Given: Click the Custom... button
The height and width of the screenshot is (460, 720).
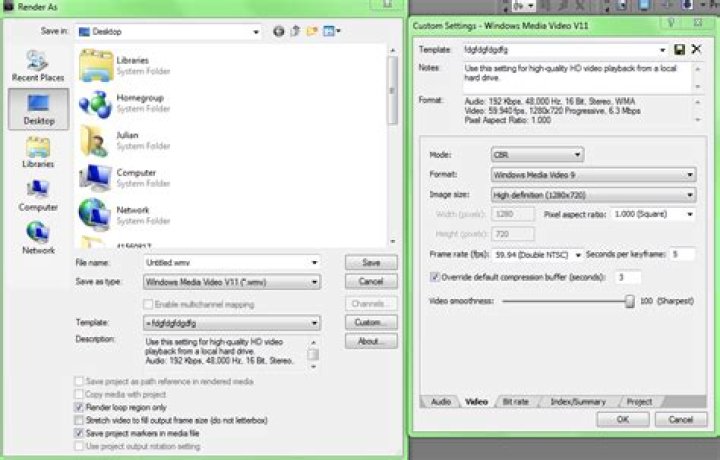Looking at the screenshot, I should coord(370,323).
